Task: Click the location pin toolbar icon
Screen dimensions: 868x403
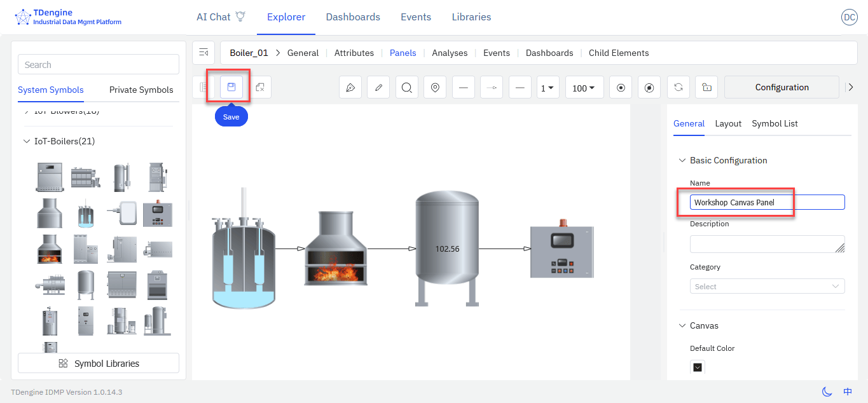Action: pos(435,88)
